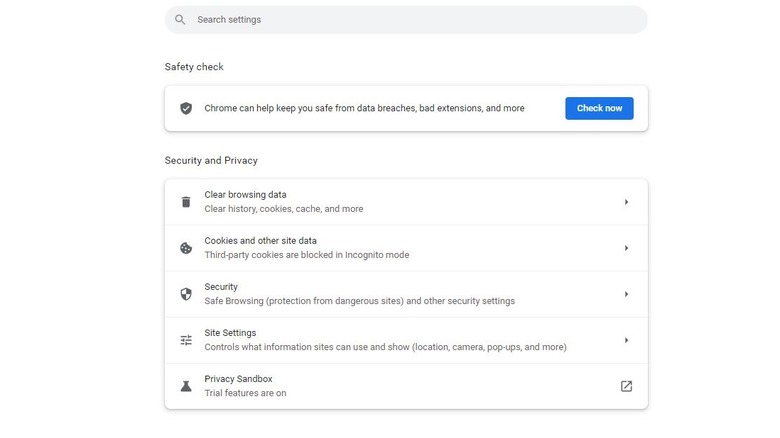Viewport: 780px width, 438px height.
Task: Select the Cookies and other site data title
Action: coord(260,241)
